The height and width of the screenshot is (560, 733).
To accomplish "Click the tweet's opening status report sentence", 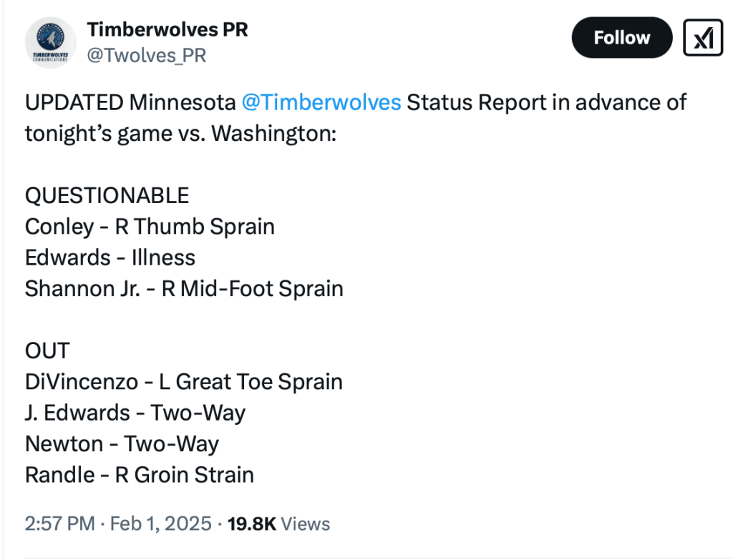I will click(356, 118).
